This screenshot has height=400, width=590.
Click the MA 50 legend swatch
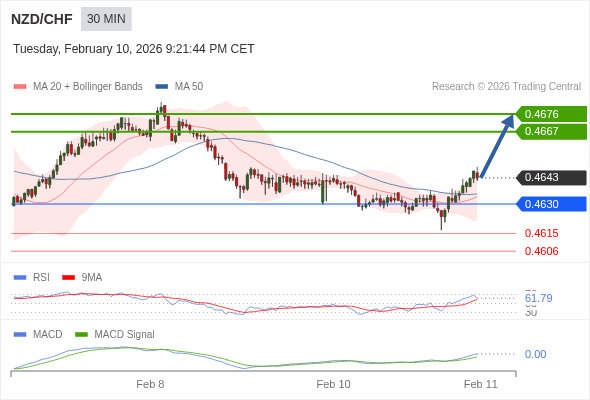point(162,87)
